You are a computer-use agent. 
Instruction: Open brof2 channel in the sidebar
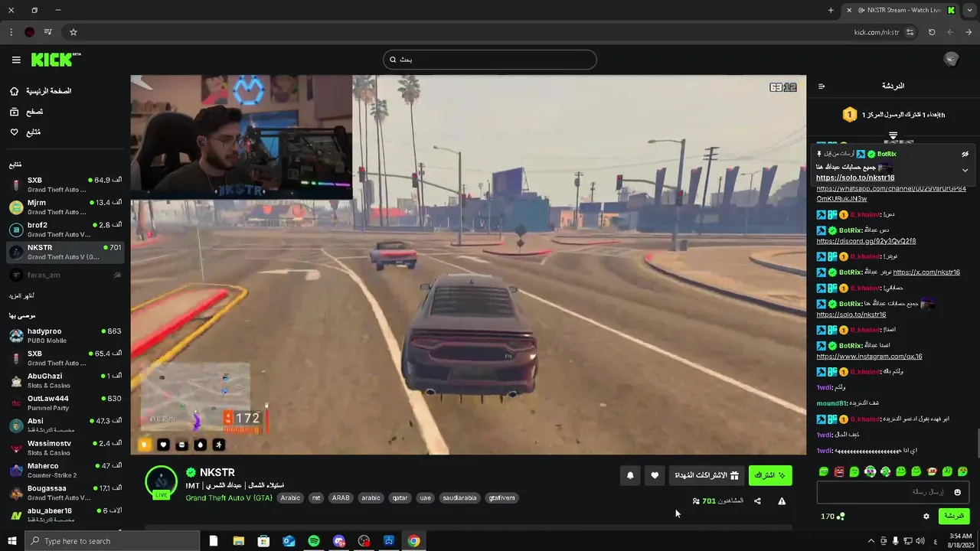[x=65, y=230]
